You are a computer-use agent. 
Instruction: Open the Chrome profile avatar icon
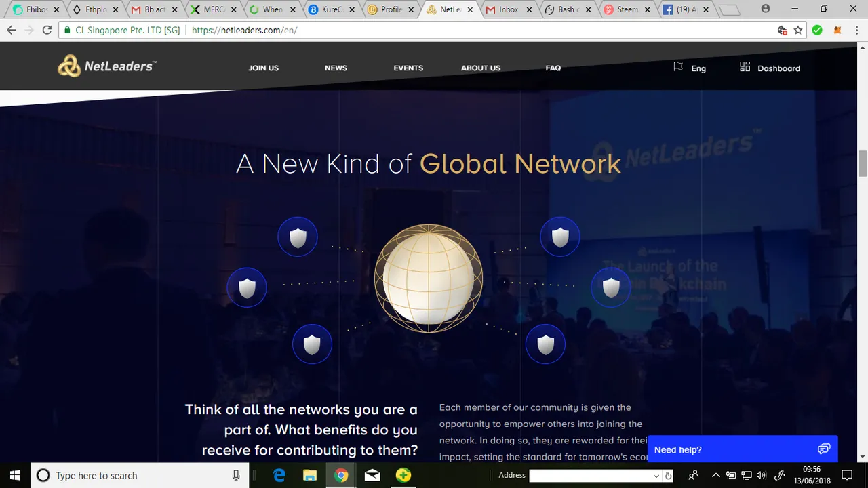click(766, 9)
